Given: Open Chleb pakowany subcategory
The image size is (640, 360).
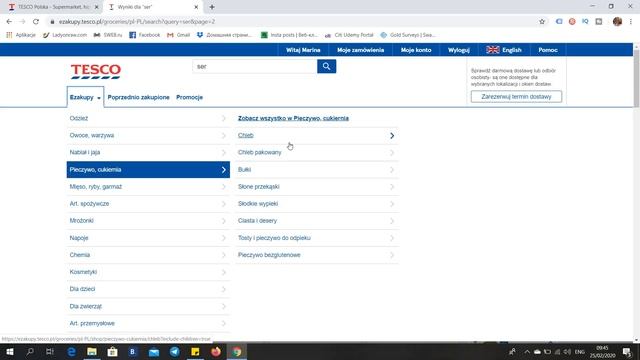Looking at the screenshot, I should point(317,152).
